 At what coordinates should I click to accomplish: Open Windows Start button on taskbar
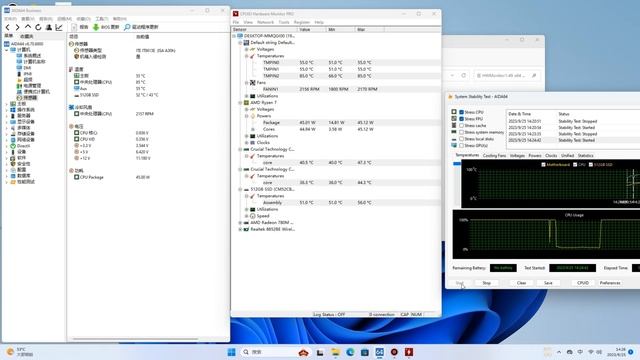point(231,352)
